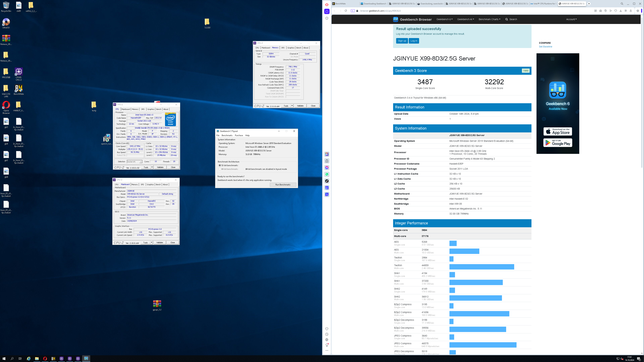This screenshot has width=644, height=362.
Task: Reload the Geekbench page
Action: point(346,11)
